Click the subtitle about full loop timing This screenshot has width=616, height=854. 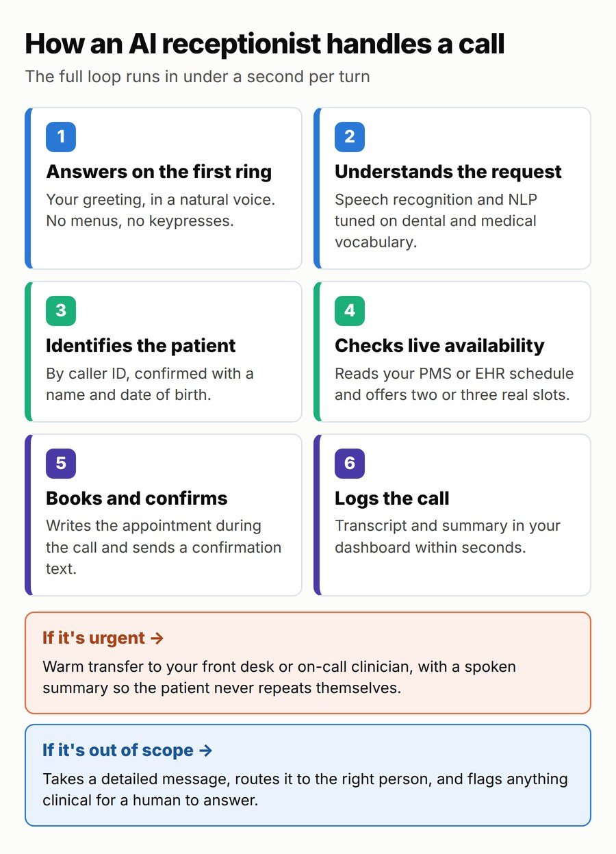click(x=198, y=77)
